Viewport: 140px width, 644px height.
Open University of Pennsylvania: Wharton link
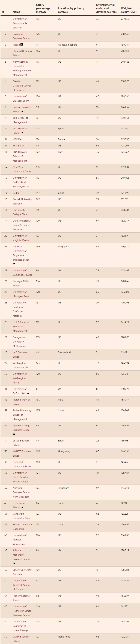tap(20, 23)
